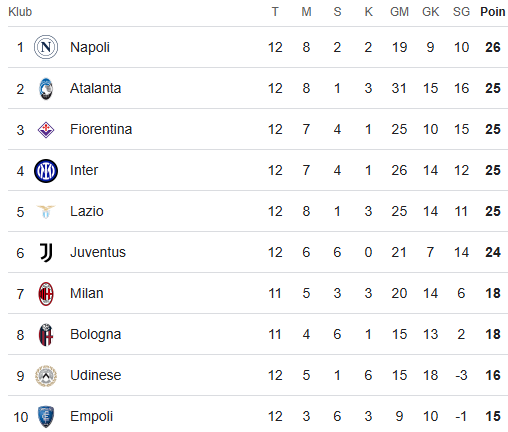Image resolution: width=508 pixels, height=432 pixels.
Task: Open the Udinese club logo
Action: click(x=46, y=376)
